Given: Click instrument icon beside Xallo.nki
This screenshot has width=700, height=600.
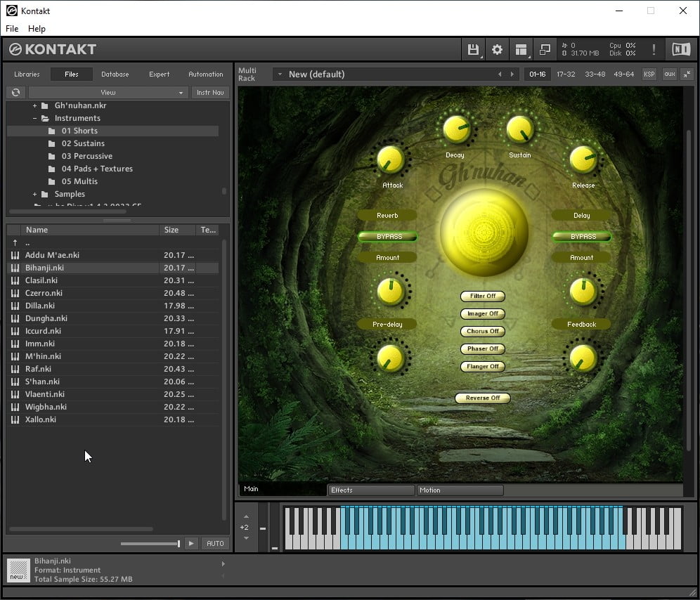Looking at the screenshot, I should coord(15,419).
